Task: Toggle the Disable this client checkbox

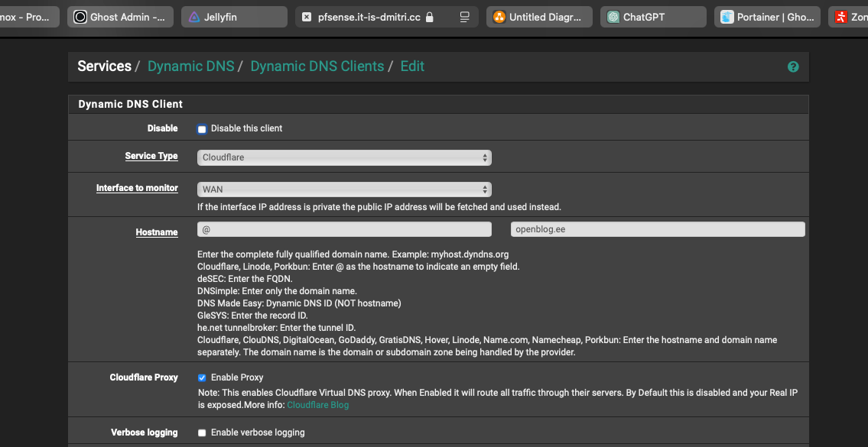Action: [202, 129]
